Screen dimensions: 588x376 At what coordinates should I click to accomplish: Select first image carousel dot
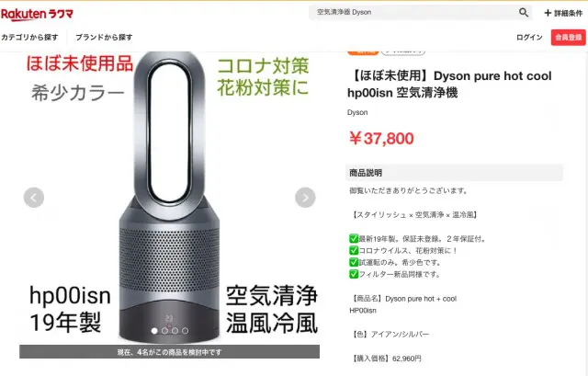(154, 331)
